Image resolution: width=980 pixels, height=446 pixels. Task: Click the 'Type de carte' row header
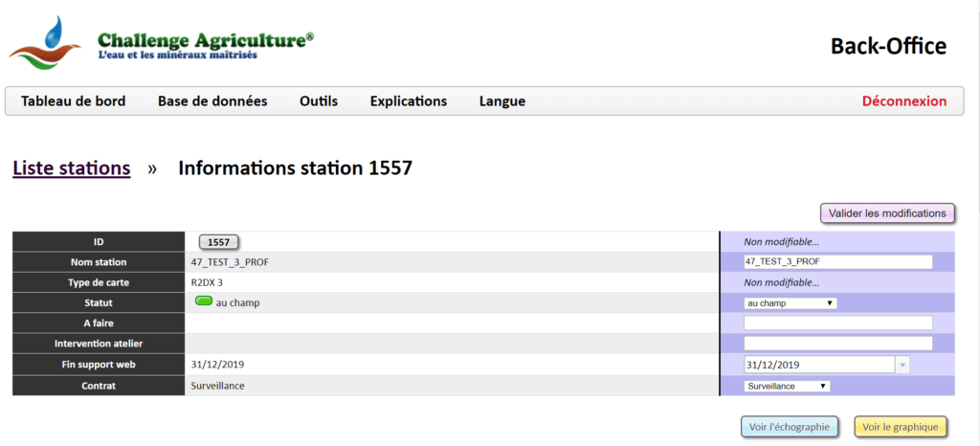click(99, 282)
